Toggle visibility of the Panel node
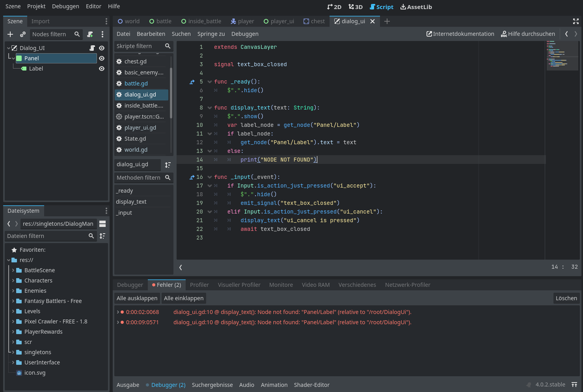The image size is (583, 392). click(102, 58)
